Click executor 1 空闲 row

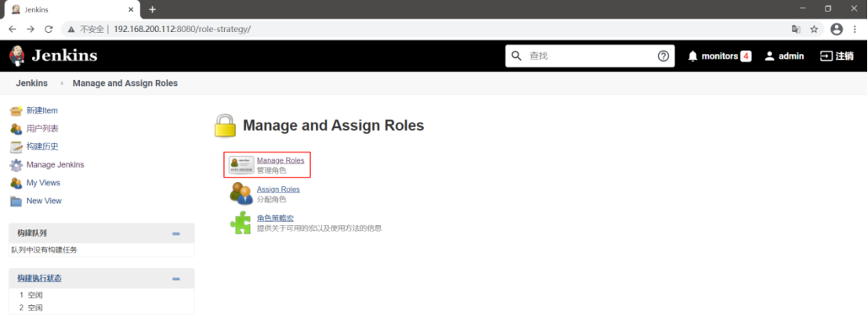pyautogui.click(x=102, y=295)
